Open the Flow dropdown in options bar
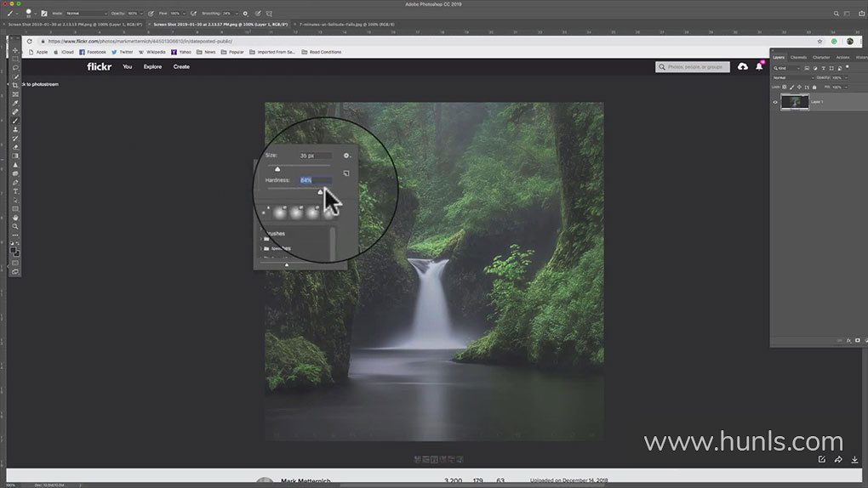The width and height of the screenshot is (868, 488). 185,14
